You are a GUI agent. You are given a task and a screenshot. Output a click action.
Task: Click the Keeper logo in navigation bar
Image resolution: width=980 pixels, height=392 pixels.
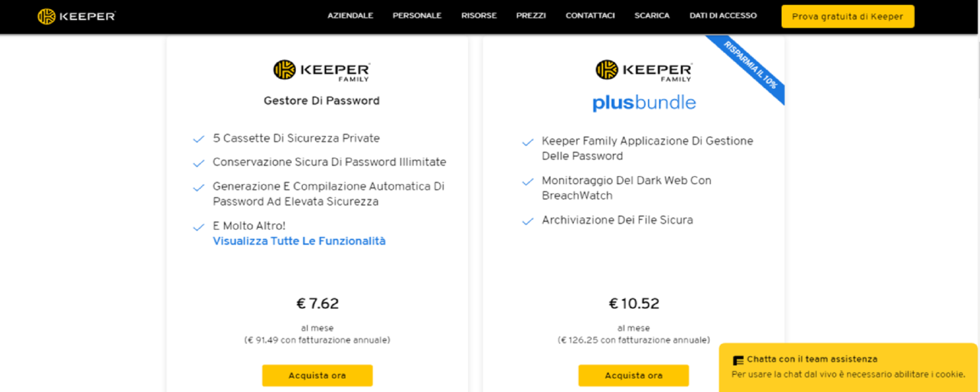(x=76, y=16)
